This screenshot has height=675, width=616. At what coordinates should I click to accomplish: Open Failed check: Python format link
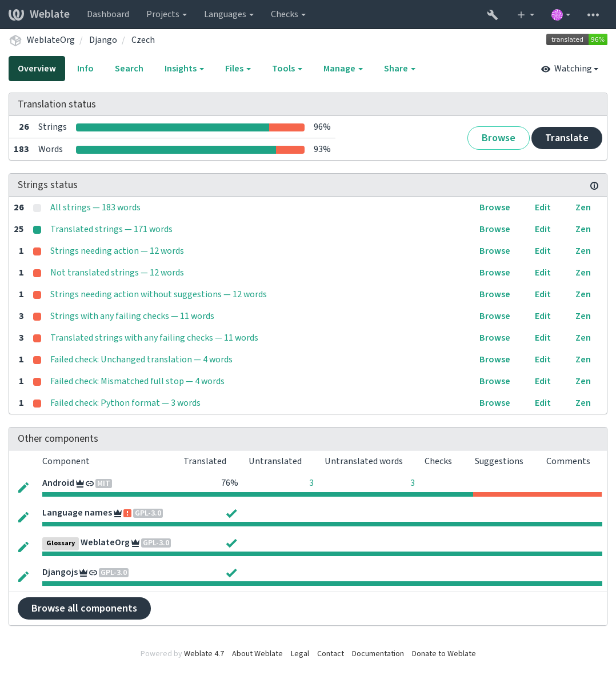[125, 404]
